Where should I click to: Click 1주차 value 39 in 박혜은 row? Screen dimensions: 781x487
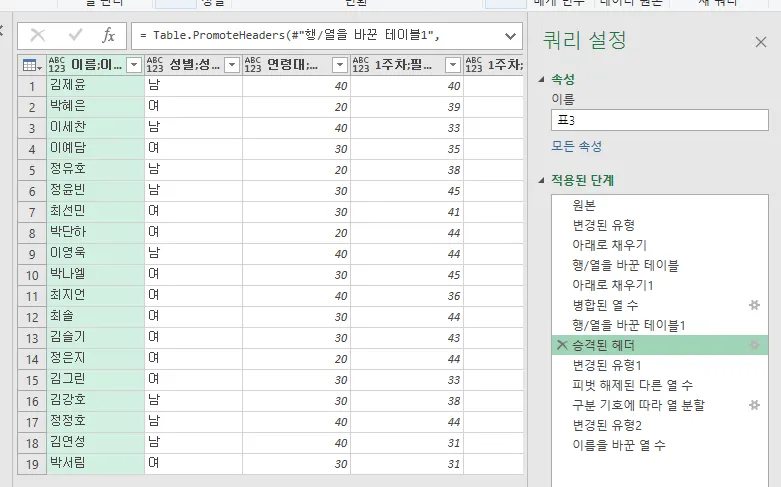407,107
